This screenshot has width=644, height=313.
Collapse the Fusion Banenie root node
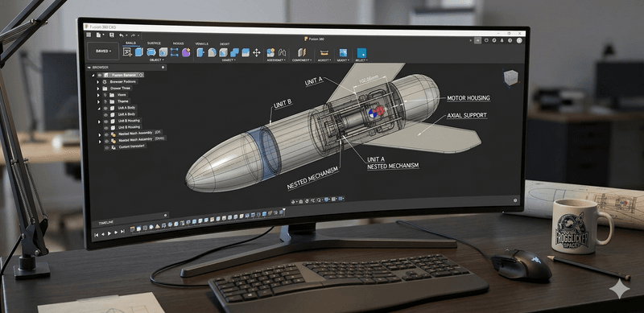(93, 76)
